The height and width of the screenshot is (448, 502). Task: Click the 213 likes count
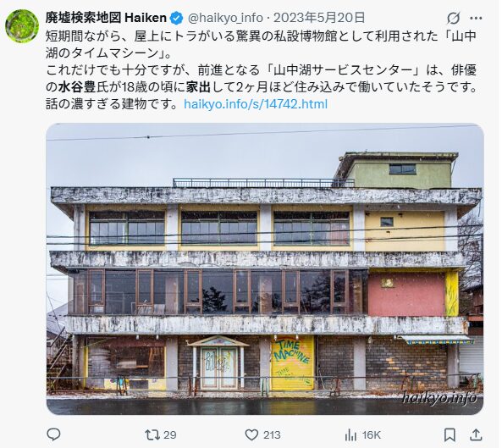tap(272, 434)
